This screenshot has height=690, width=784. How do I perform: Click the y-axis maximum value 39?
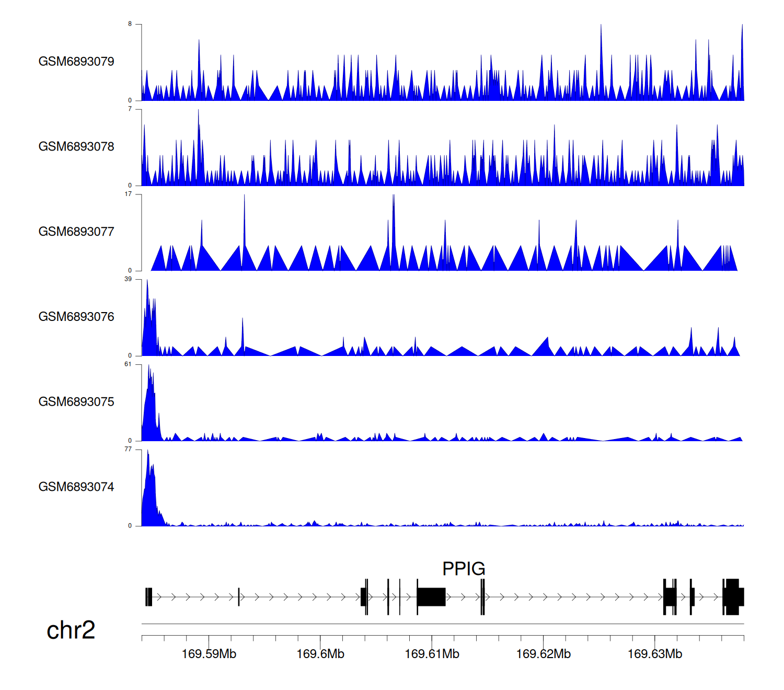128,279
